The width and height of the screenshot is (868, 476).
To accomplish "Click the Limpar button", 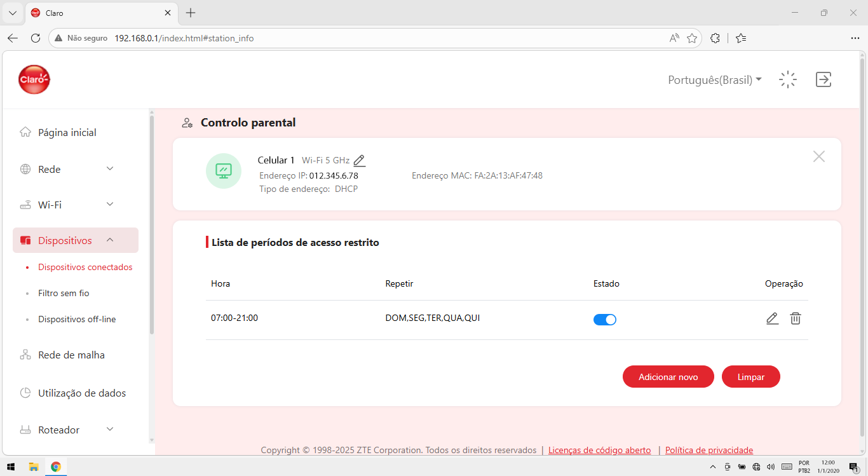I will (751, 377).
